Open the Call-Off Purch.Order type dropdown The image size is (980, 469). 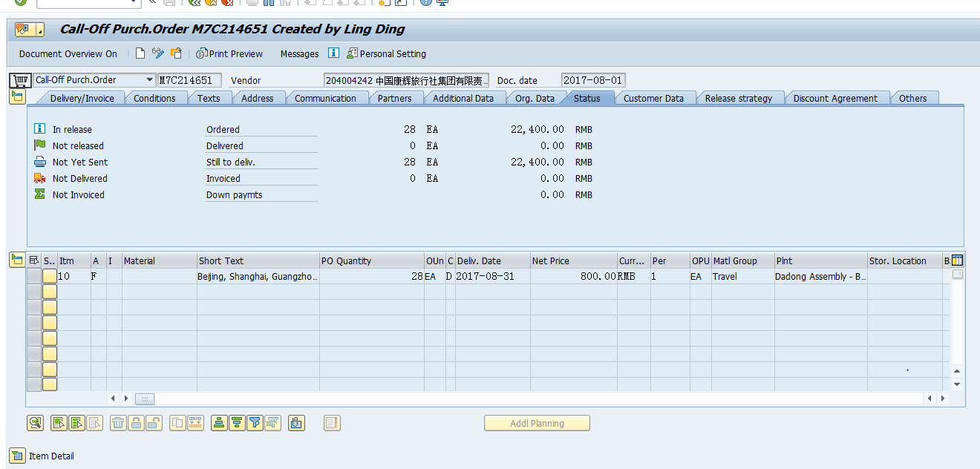click(x=149, y=80)
